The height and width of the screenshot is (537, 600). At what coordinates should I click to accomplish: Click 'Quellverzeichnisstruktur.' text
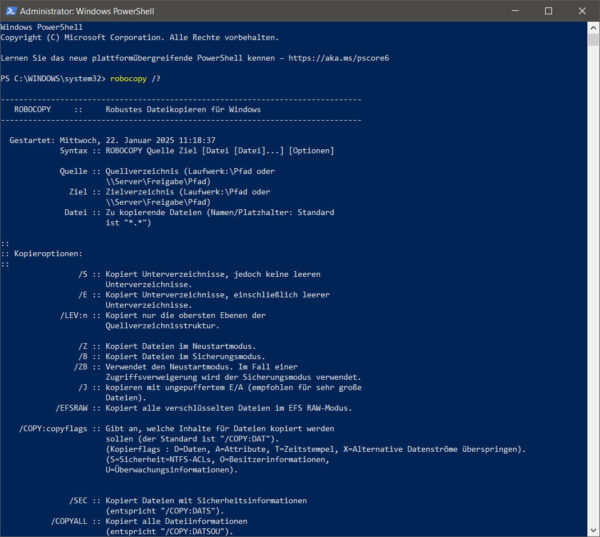pyautogui.click(x=163, y=326)
